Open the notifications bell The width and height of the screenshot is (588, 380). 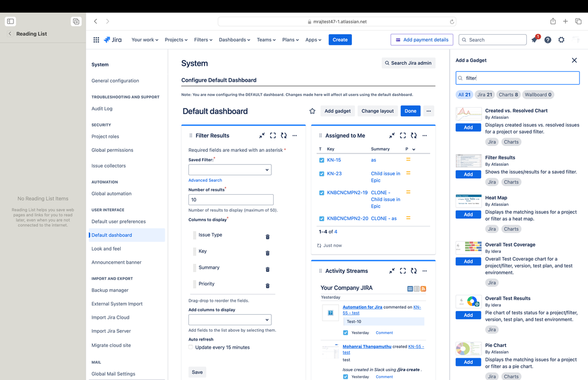534,40
